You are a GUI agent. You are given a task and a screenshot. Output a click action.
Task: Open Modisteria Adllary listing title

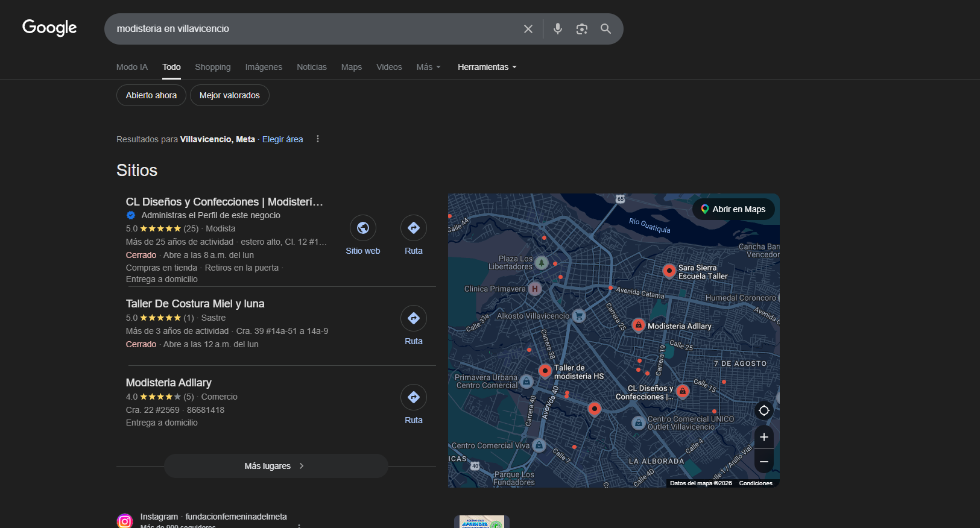pos(169,383)
